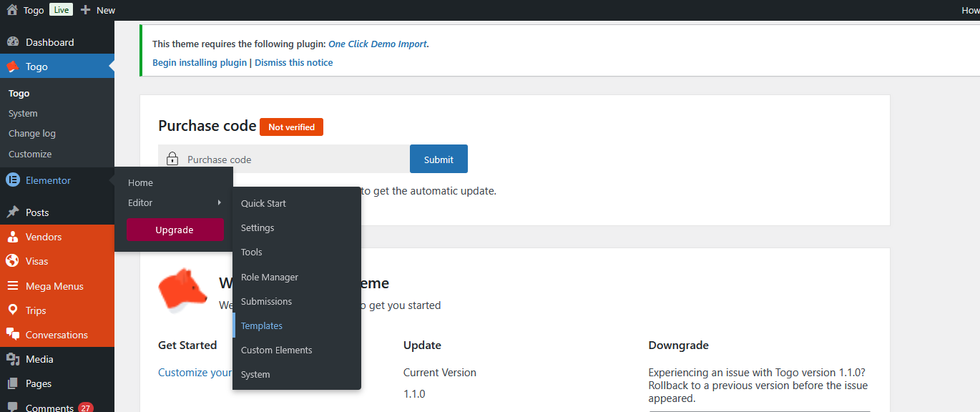Click the Trips location pin icon

pos(12,310)
